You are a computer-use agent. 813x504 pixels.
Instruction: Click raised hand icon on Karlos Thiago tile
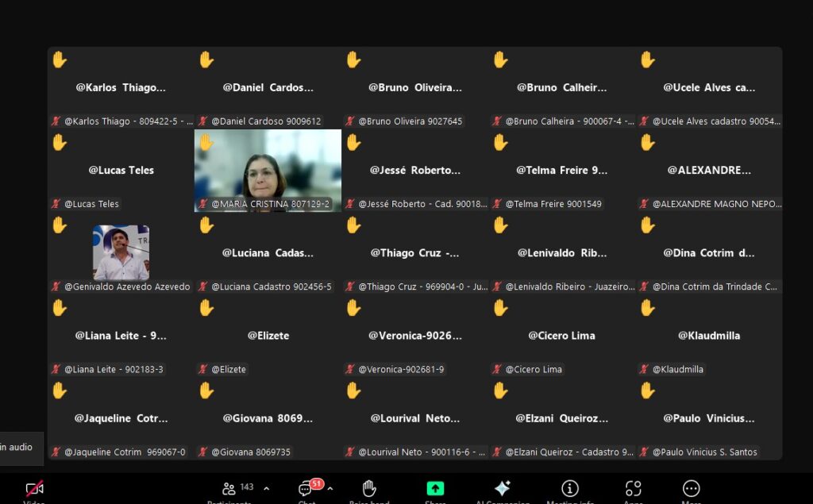point(60,60)
